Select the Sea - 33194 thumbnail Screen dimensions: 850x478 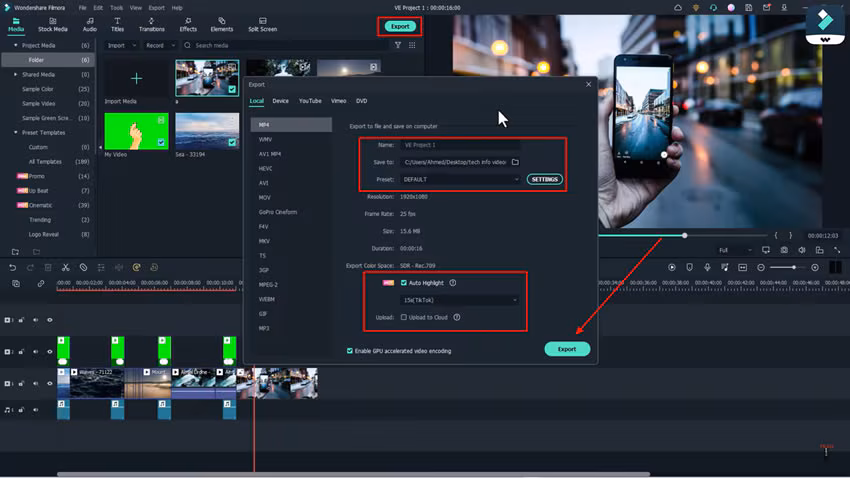(x=207, y=131)
